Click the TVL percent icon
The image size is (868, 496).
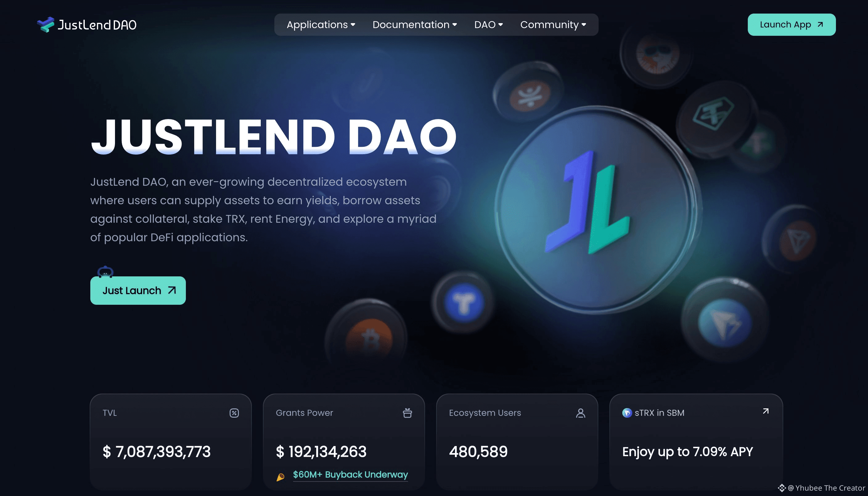[x=234, y=413]
